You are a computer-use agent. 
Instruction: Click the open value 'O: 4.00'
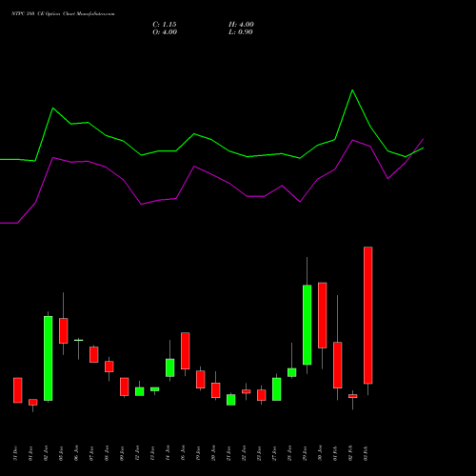point(165,32)
